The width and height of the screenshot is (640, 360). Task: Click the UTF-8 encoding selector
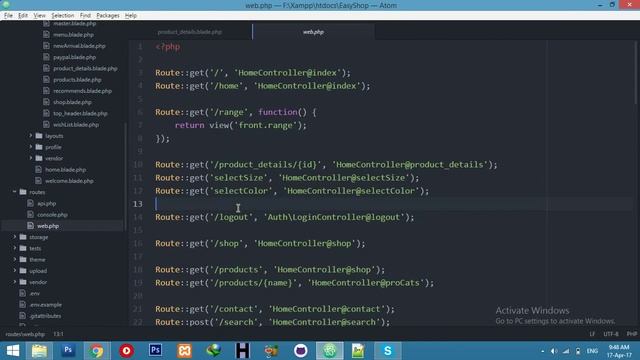point(611,334)
